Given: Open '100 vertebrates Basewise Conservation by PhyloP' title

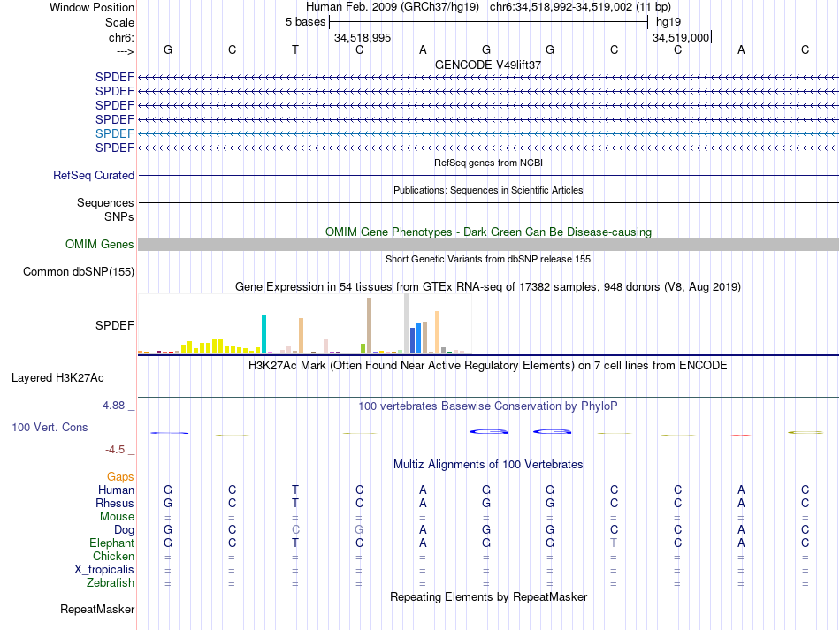Looking at the screenshot, I should (x=488, y=406).
